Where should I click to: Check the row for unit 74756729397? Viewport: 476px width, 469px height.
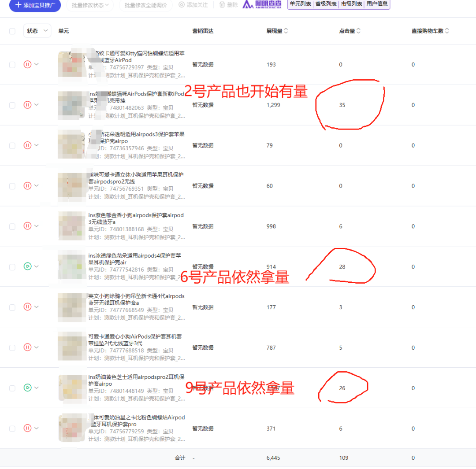12,65
